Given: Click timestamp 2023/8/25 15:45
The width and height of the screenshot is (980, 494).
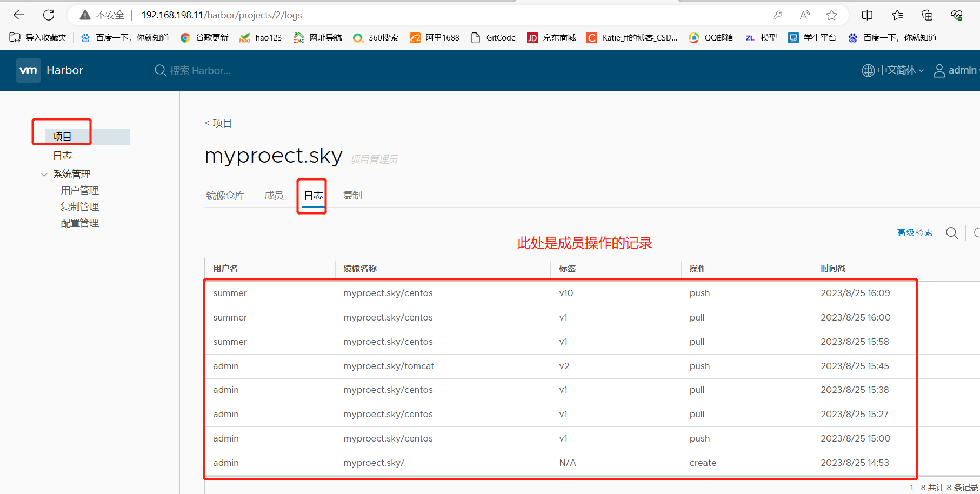Looking at the screenshot, I should [x=855, y=366].
